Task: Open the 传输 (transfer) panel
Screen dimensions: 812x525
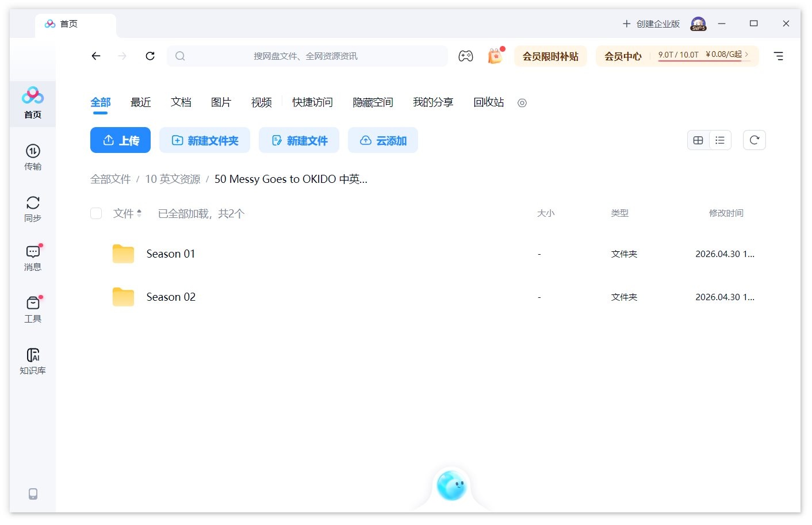Action: click(x=32, y=156)
